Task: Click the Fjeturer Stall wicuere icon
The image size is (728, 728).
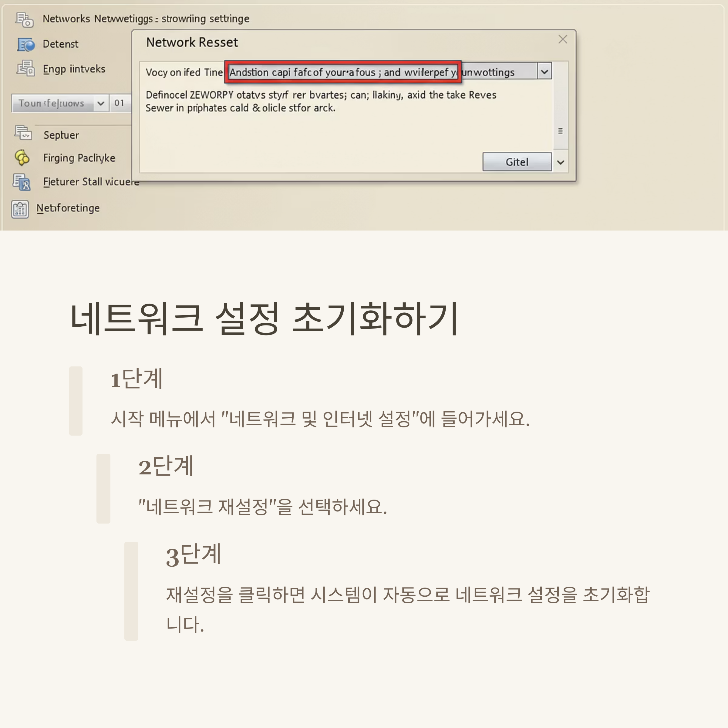Action: (22, 182)
